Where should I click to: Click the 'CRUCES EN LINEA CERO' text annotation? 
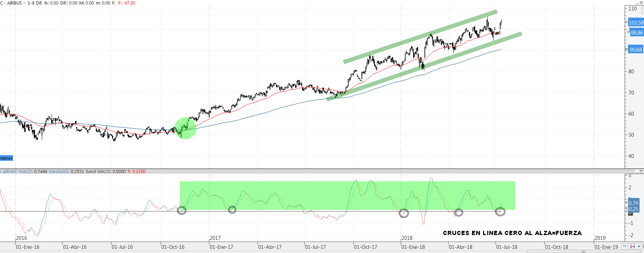(512, 233)
